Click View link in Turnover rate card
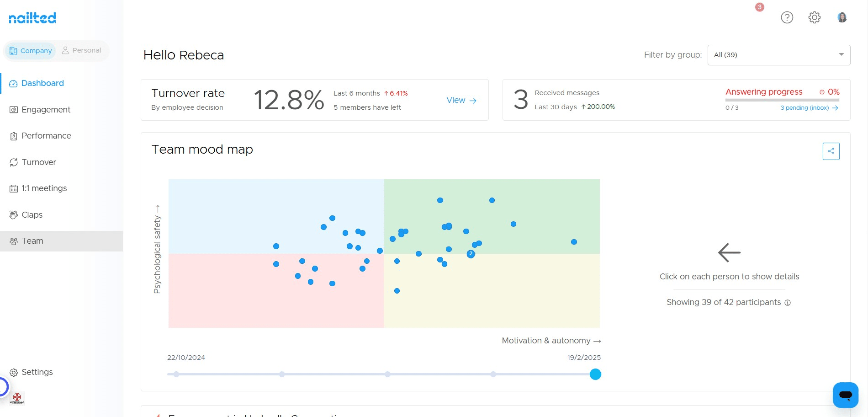The width and height of the screenshot is (868, 417). coord(461,100)
